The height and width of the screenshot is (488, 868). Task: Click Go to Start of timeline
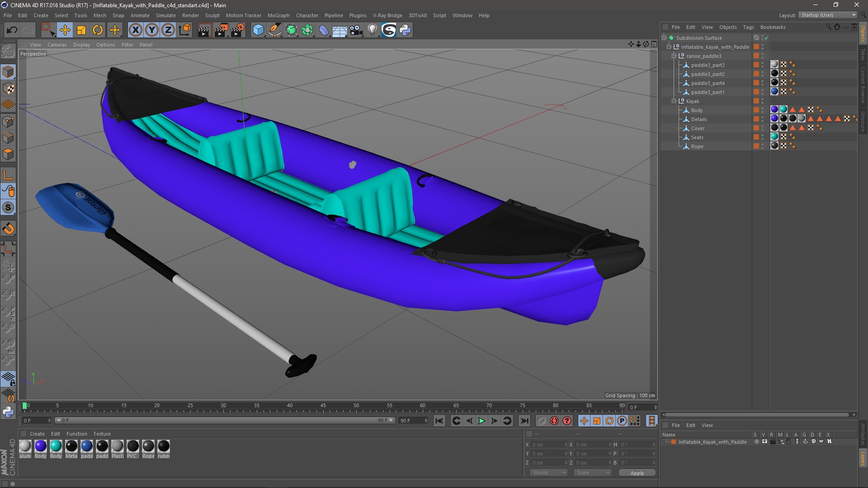tap(439, 421)
